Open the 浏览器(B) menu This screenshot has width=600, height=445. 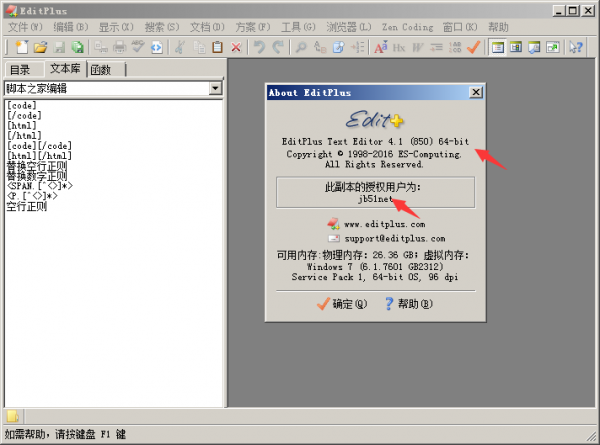349,27
